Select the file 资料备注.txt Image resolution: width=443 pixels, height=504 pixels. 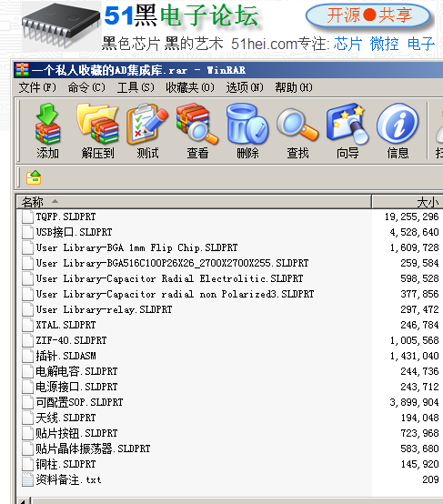(x=68, y=480)
